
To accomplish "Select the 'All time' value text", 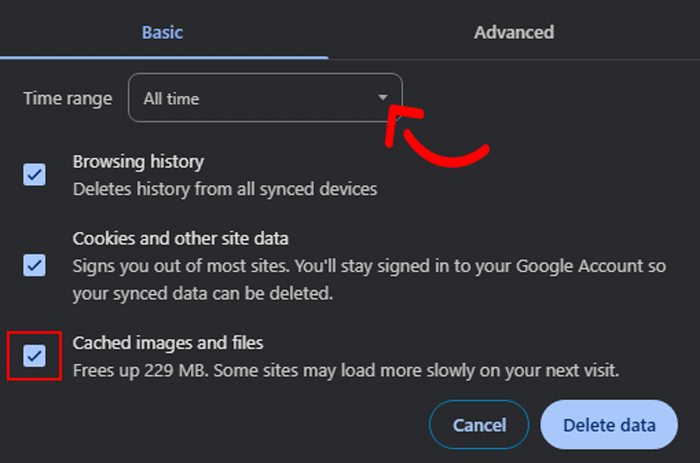I will [x=171, y=99].
